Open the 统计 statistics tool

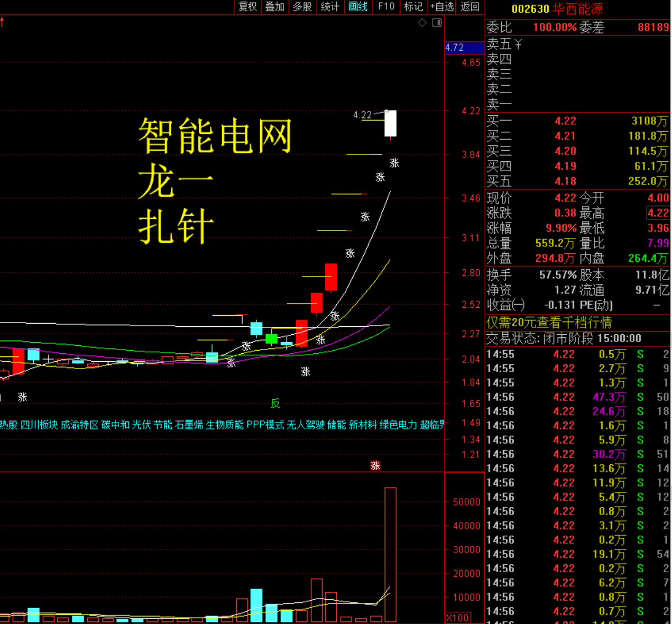[330, 7]
